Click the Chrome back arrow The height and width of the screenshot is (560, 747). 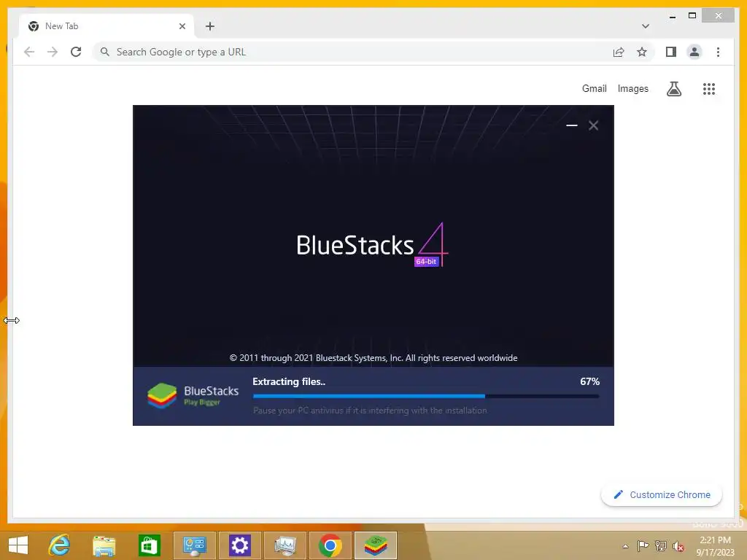(x=29, y=52)
